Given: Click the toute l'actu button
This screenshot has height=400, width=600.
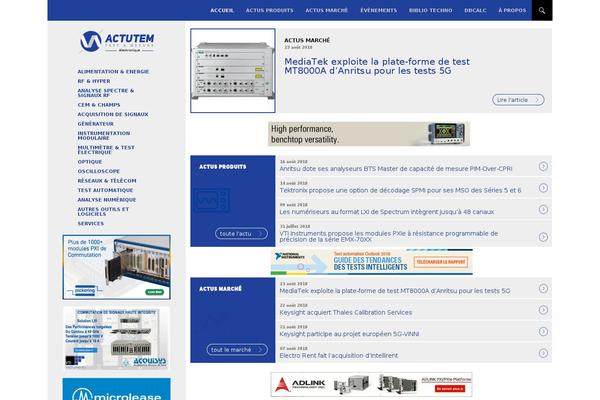Looking at the screenshot, I should [241, 233].
